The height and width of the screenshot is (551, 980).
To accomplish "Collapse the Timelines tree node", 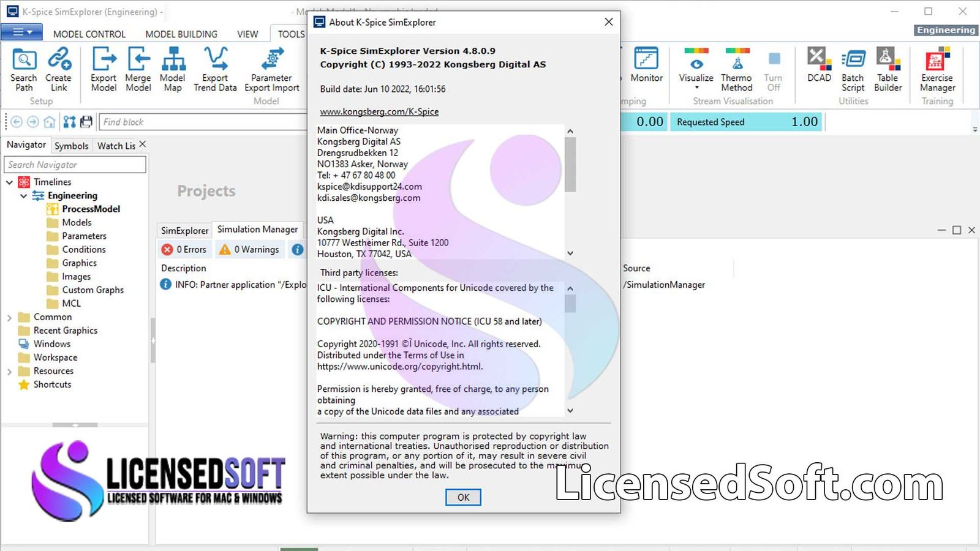I will 9,182.
